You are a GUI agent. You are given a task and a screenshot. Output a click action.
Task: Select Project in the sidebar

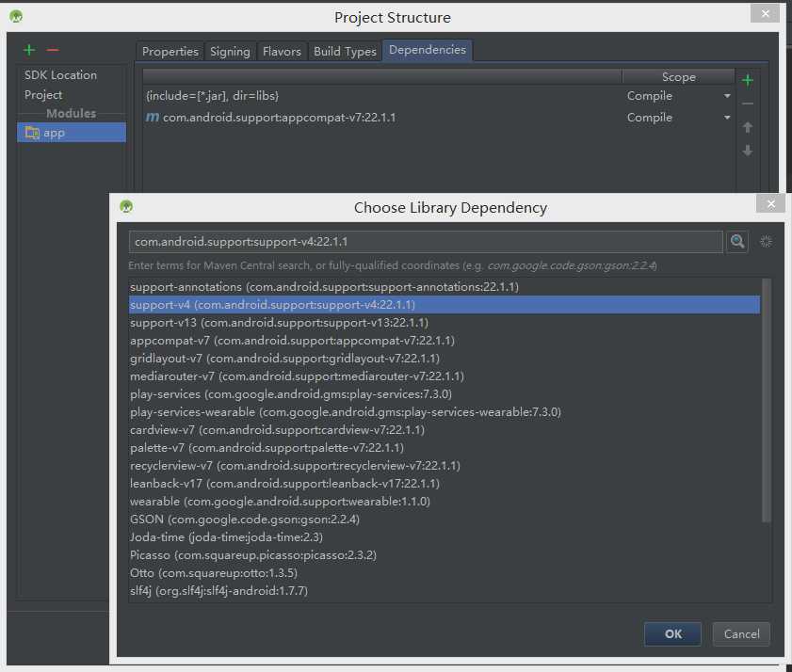click(x=43, y=95)
